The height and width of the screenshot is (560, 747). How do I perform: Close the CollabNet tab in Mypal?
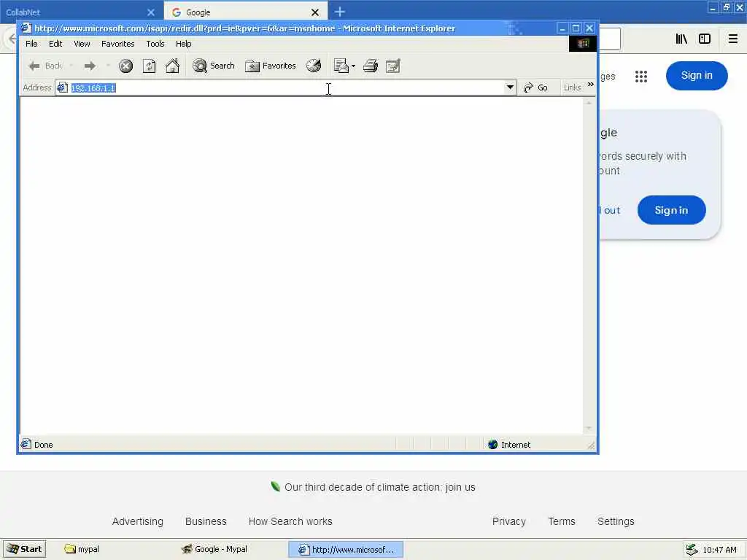tap(151, 12)
